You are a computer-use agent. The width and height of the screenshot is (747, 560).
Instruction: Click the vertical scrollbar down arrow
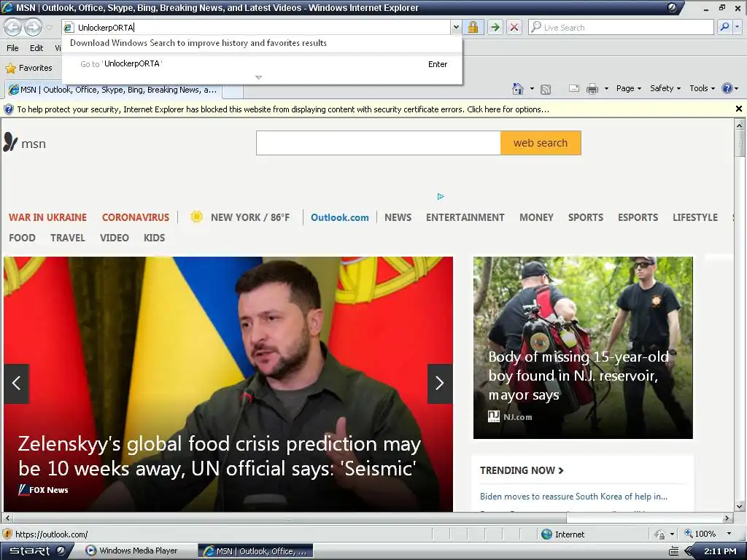point(740,506)
